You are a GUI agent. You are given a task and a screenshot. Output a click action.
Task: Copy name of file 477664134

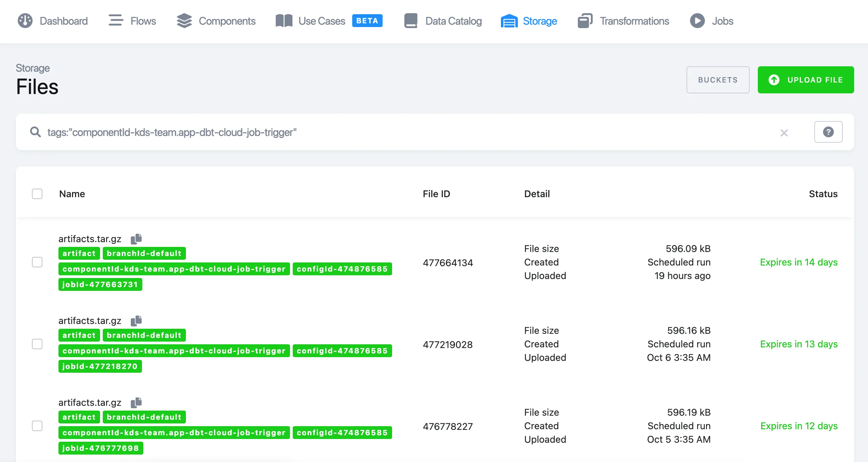[x=136, y=239]
